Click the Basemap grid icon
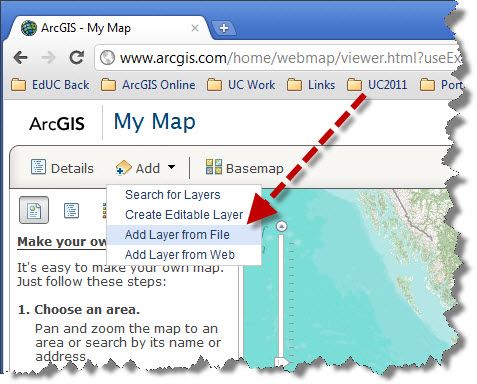This screenshot has height=384, width=477. pos(214,167)
